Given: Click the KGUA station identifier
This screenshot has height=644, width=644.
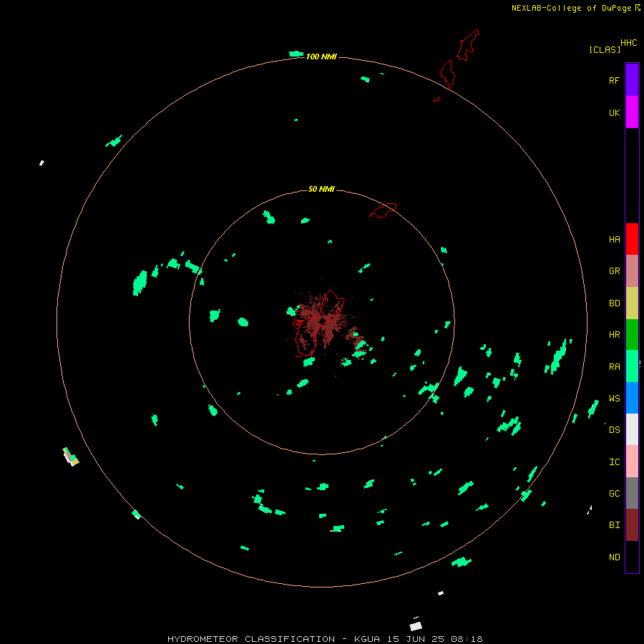Looking at the screenshot, I should tap(366, 639).
